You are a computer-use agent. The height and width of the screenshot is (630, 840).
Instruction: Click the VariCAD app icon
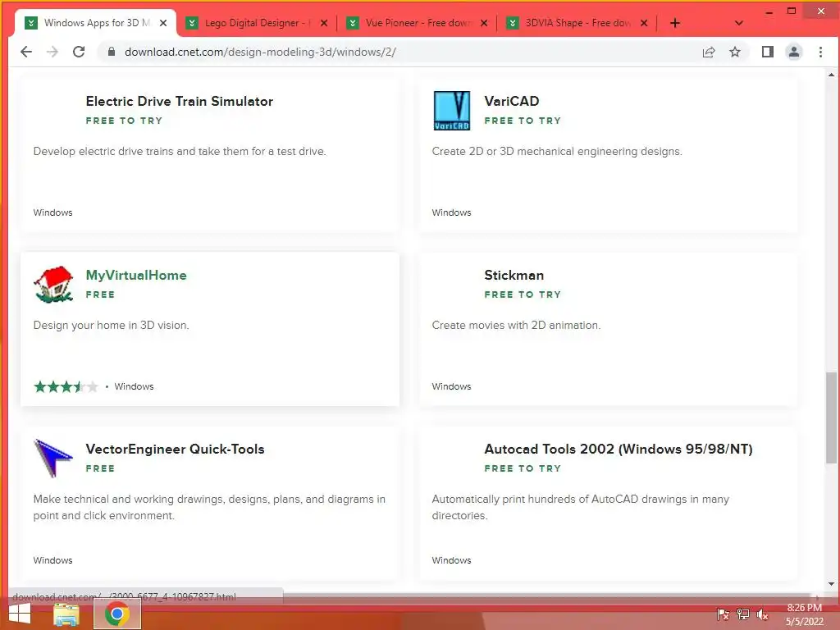(452, 111)
